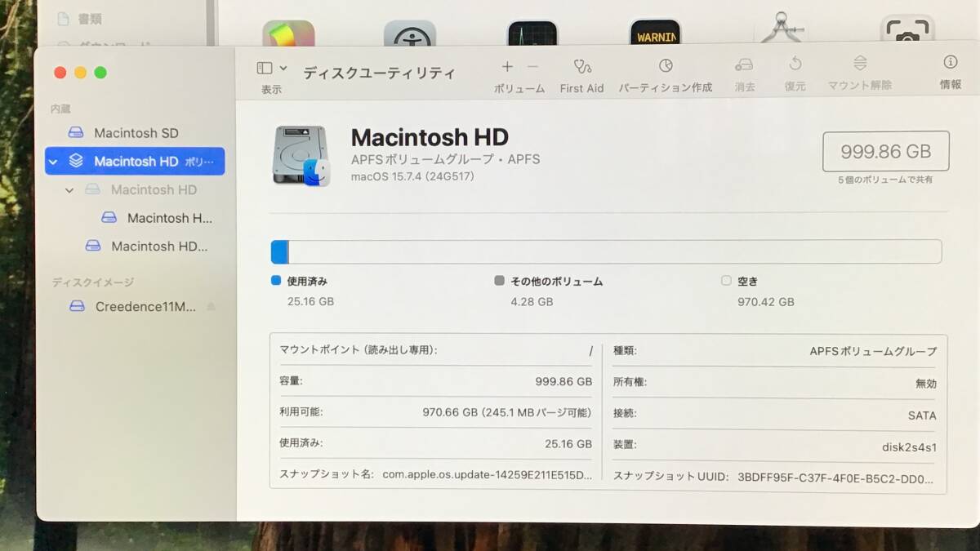Click the 所有権 value 無効
Image resolution: width=980 pixels, height=551 pixels.
pyautogui.click(x=926, y=383)
